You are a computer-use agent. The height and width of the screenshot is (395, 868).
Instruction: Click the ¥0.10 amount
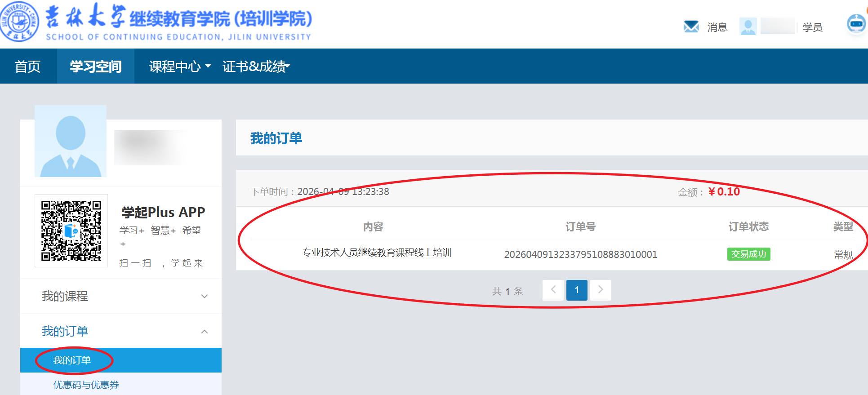coord(724,192)
